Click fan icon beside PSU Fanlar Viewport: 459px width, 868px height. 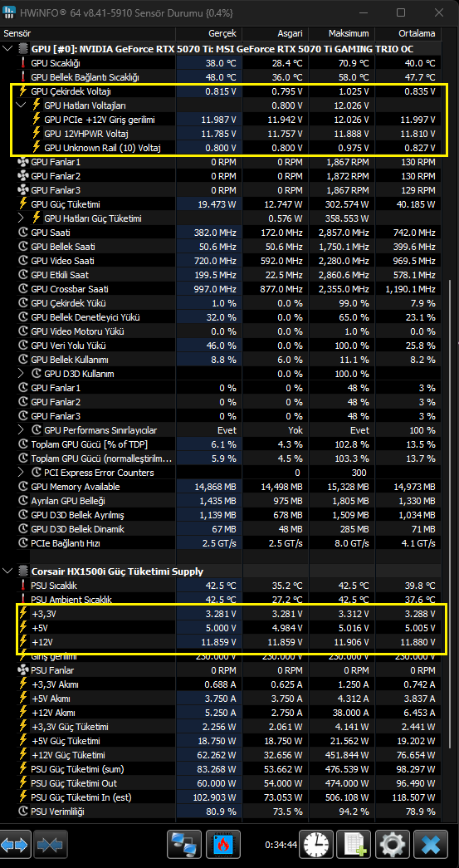point(23,670)
